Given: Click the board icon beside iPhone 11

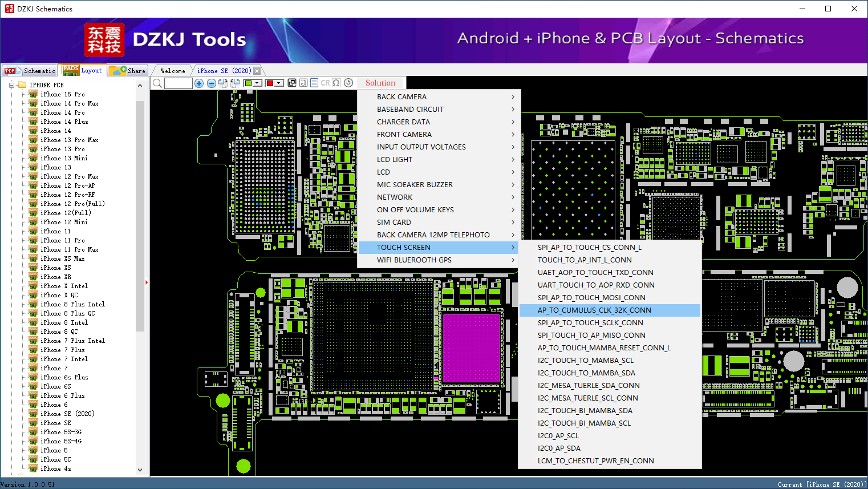Looking at the screenshot, I should [x=33, y=231].
